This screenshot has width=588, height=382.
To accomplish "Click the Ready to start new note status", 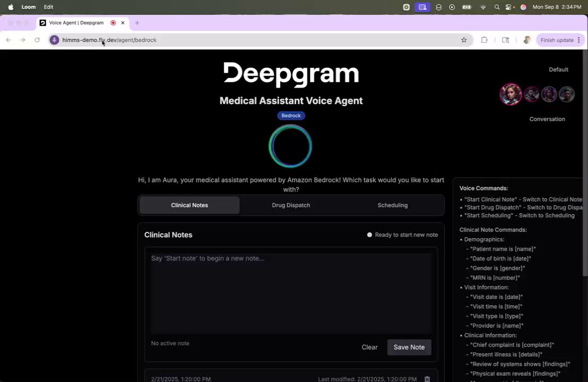I will click(402, 235).
